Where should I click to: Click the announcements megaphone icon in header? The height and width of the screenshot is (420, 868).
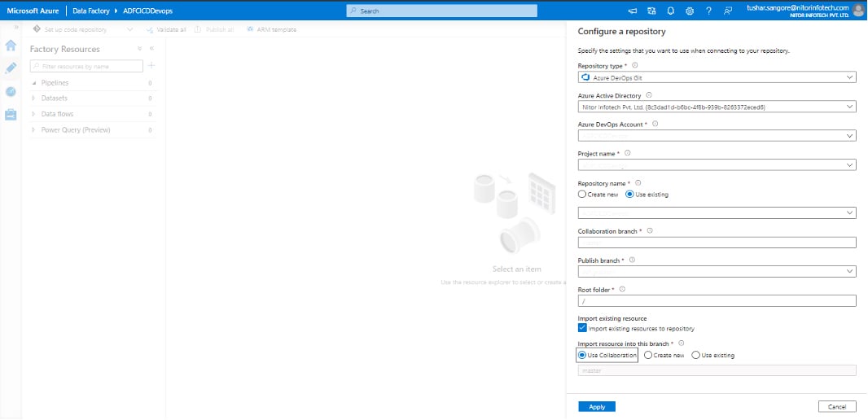[x=633, y=11]
